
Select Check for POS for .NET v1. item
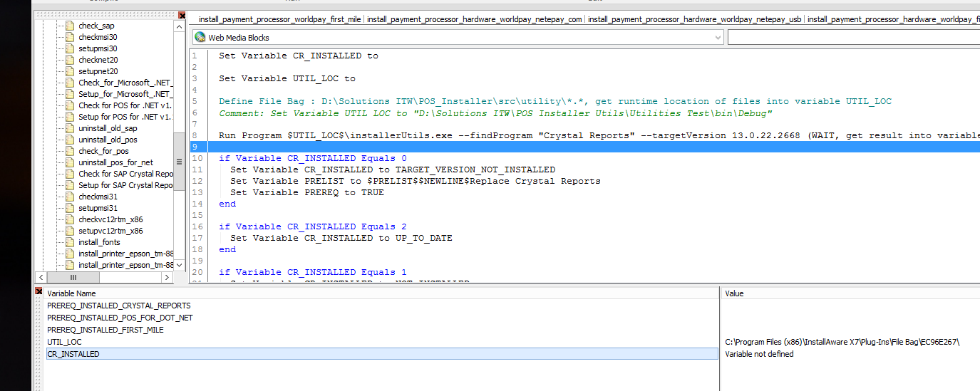125,105
